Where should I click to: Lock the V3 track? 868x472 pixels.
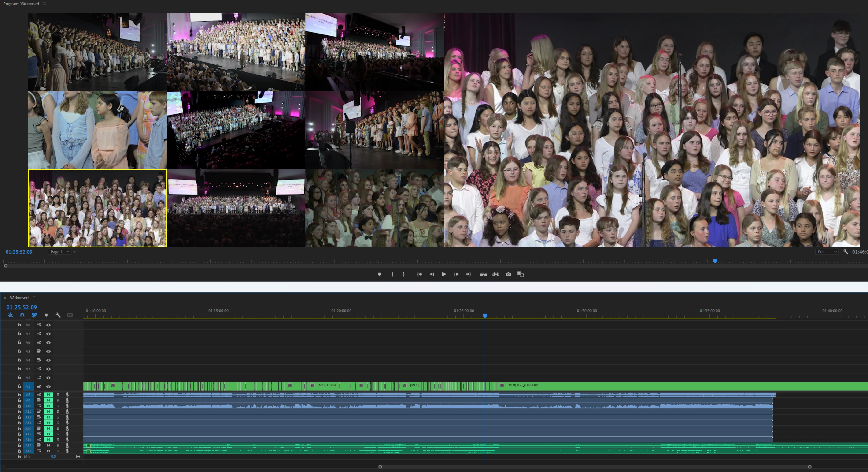click(x=19, y=369)
